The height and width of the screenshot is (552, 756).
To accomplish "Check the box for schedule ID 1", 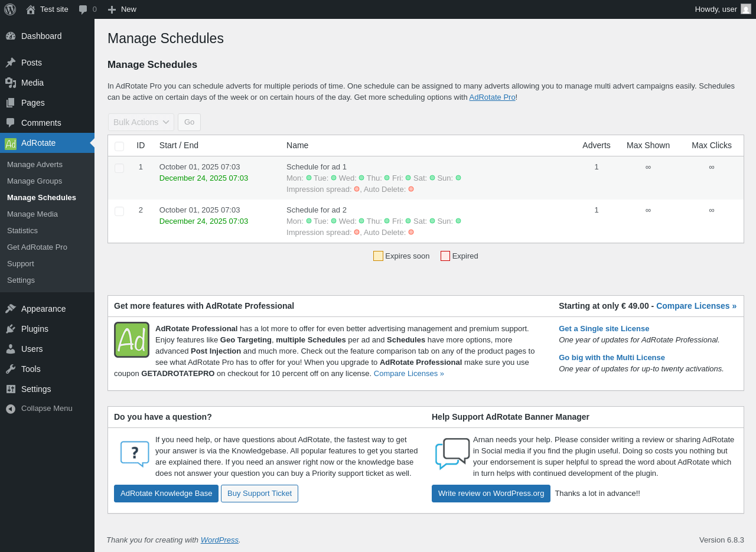I will pyautogui.click(x=119, y=168).
